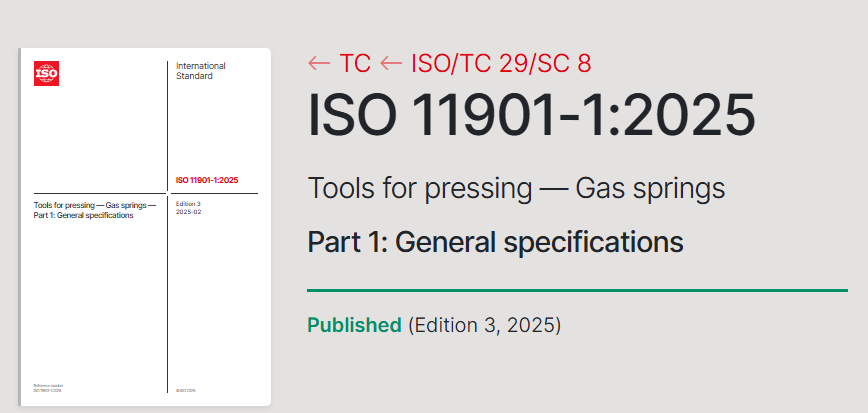Click the Tools for pressing — Gas springs subtitle
Screen dimensions: 868x413
[516, 188]
